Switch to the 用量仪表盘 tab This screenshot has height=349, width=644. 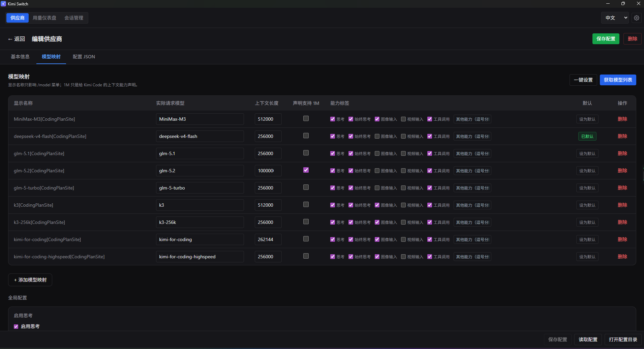click(x=44, y=18)
